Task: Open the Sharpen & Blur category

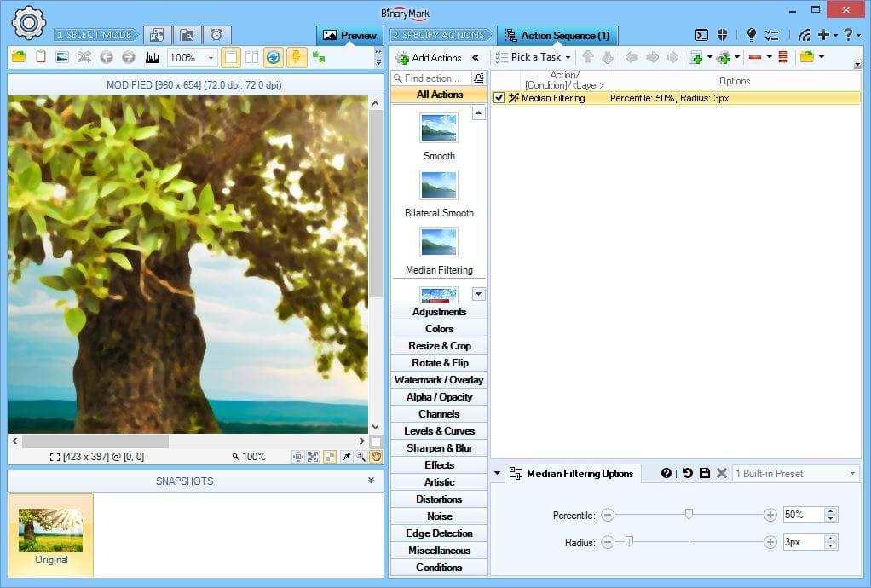Action: tap(439, 447)
